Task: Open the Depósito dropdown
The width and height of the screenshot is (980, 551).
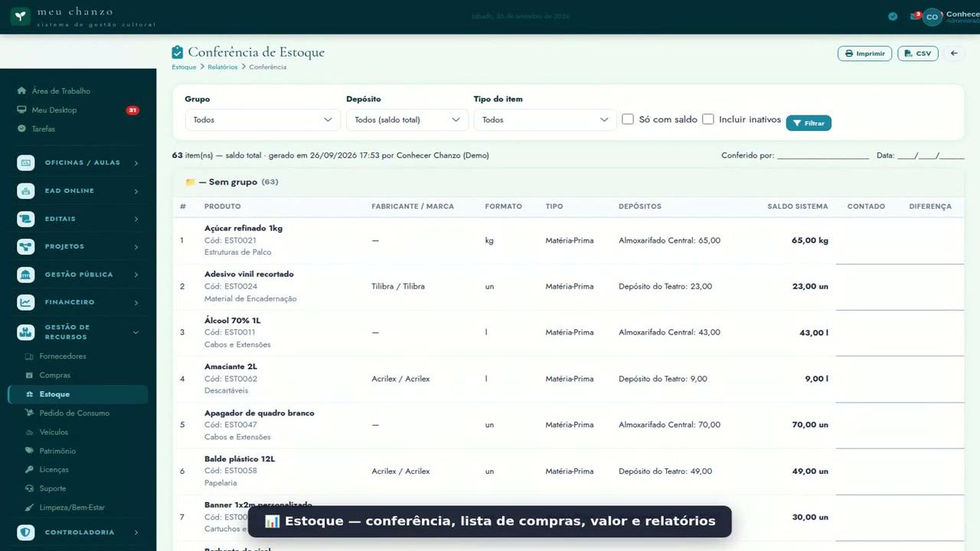Action: (x=407, y=120)
